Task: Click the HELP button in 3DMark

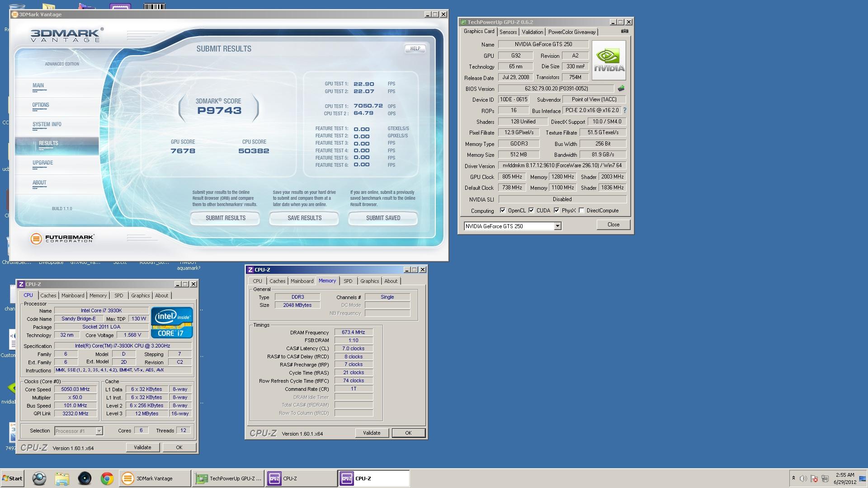Action: click(415, 49)
